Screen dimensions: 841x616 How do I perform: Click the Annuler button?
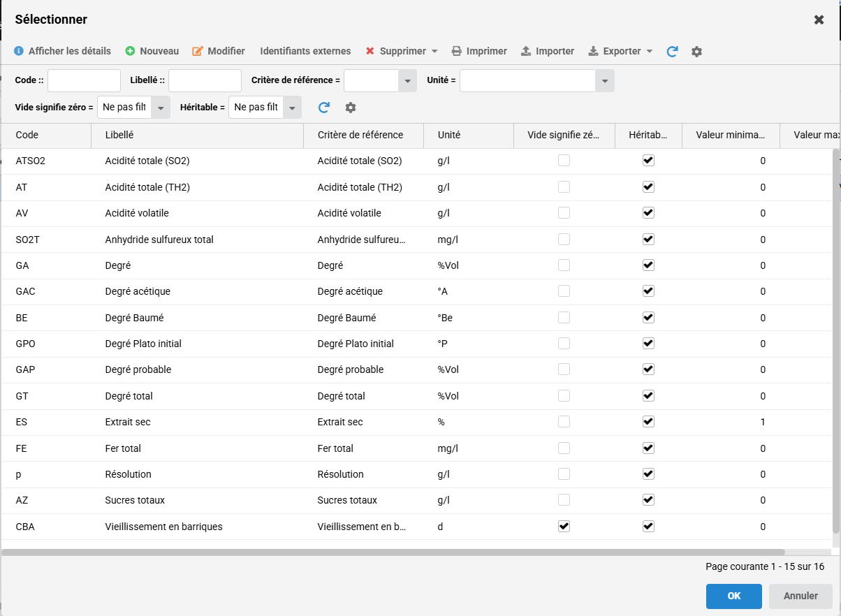[x=800, y=596]
